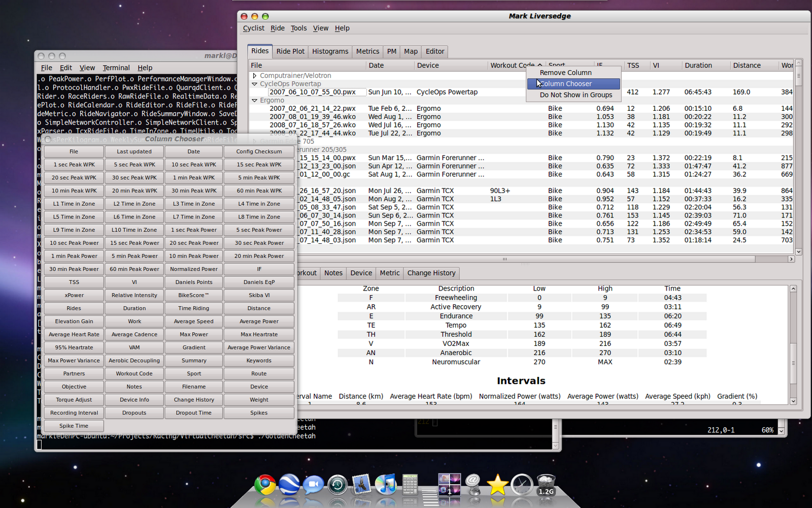Viewport: 812px width, 508px height.
Task: Select ride 2008_07_16_18_57_26.wko
Action: (x=313, y=125)
